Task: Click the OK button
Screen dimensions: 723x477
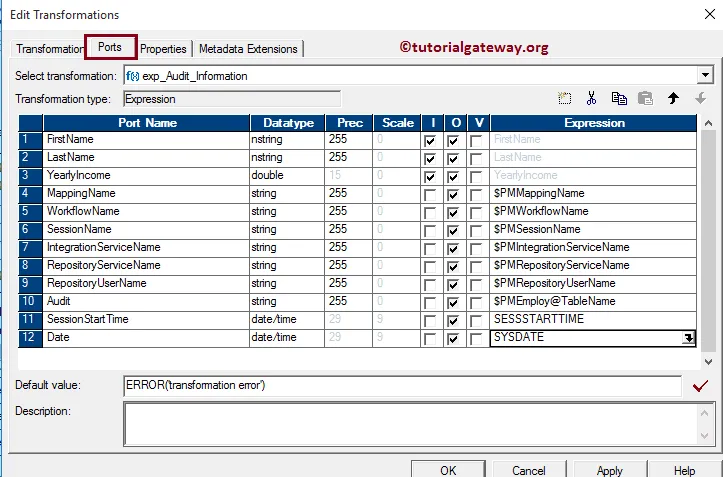Action: point(448,470)
